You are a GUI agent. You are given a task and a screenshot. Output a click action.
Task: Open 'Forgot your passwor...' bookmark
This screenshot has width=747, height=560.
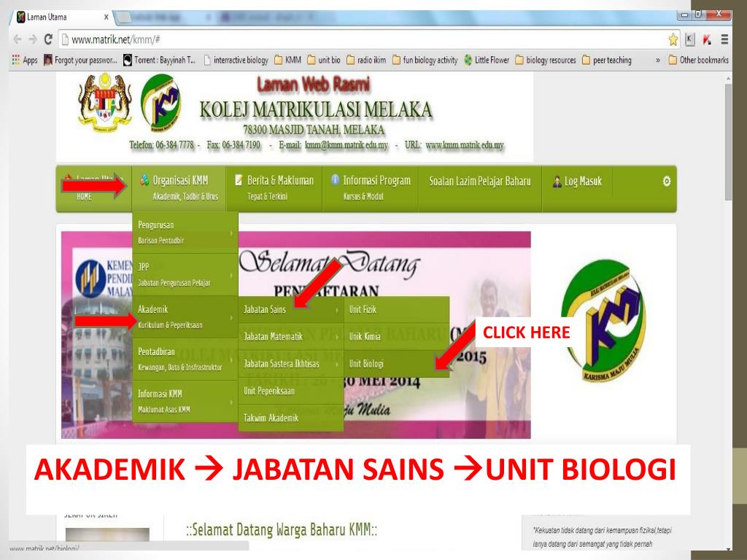80,60
